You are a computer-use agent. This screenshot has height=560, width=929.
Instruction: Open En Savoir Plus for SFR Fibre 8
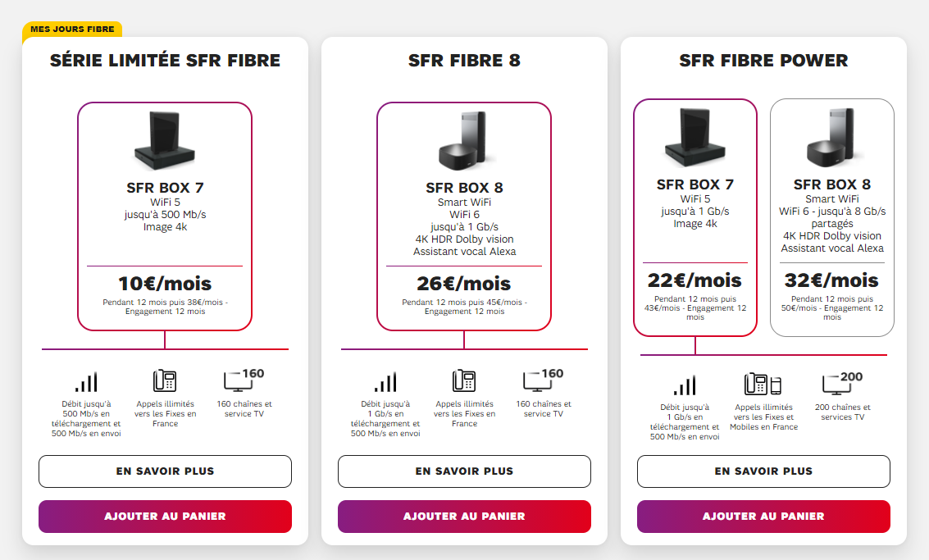click(464, 471)
